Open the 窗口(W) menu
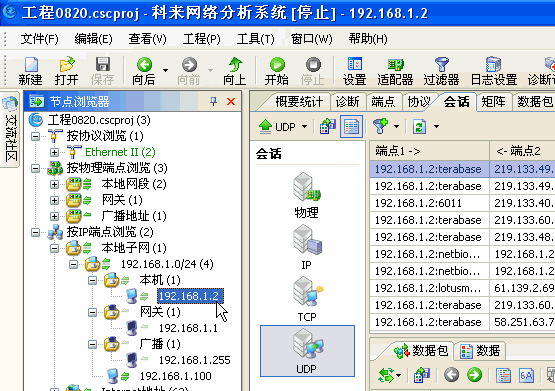The width and height of the screenshot is (555, 391). coord(311,39)
